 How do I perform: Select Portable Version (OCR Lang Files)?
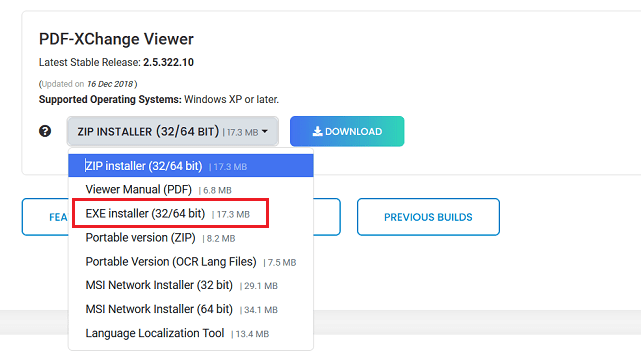[x=191, y=262]
